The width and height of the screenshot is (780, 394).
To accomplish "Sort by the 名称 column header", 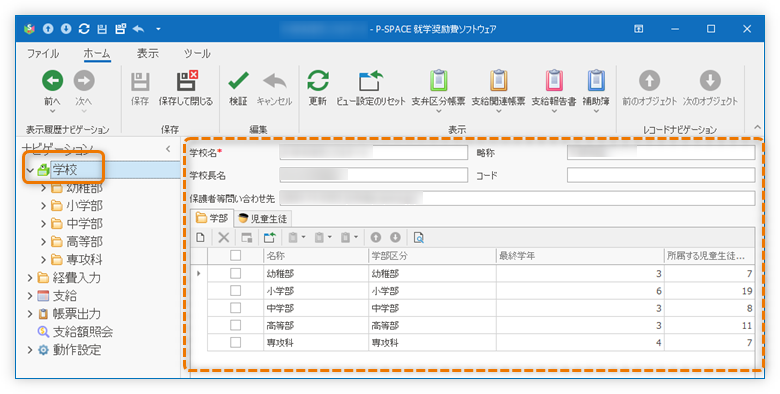I will (316, 256).
